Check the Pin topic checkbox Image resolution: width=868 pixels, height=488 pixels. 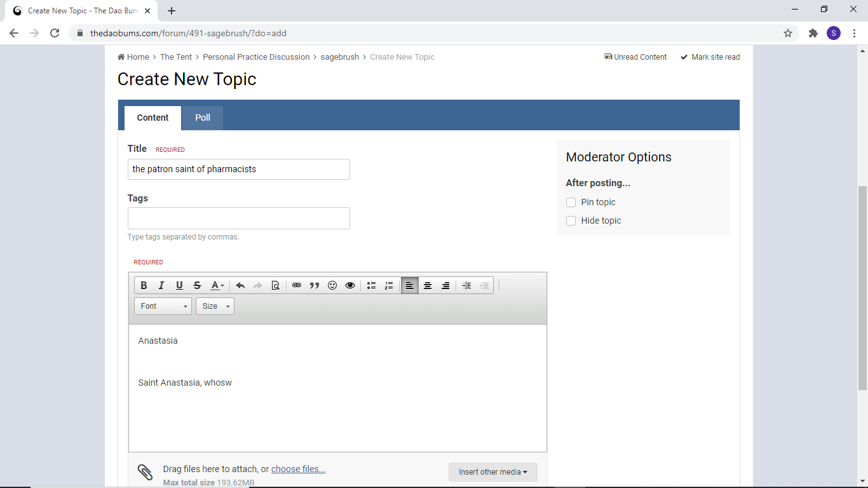click(x=571, y=202)
